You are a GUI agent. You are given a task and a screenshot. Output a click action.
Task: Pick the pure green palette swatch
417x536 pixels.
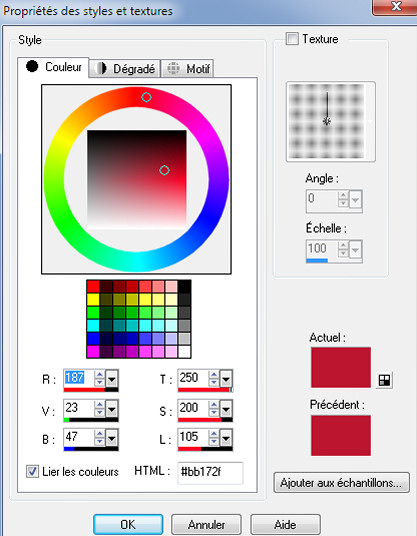93,312
